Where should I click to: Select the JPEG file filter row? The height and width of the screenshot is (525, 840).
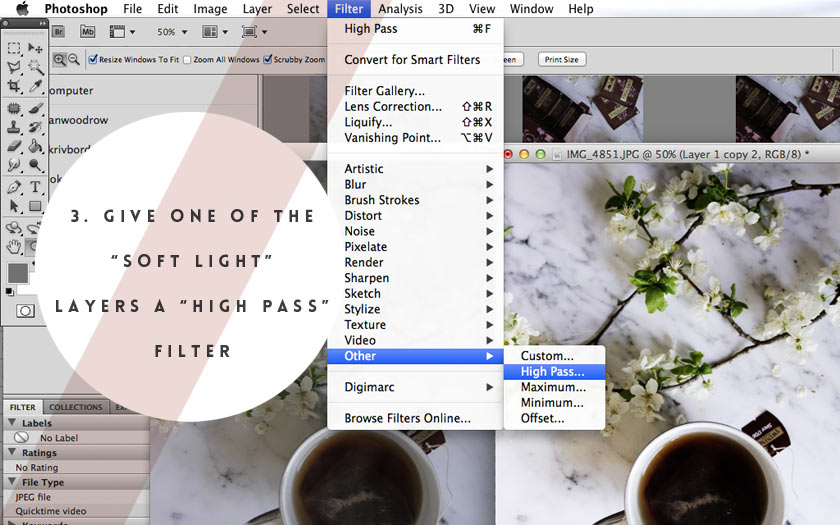[76, 497]
